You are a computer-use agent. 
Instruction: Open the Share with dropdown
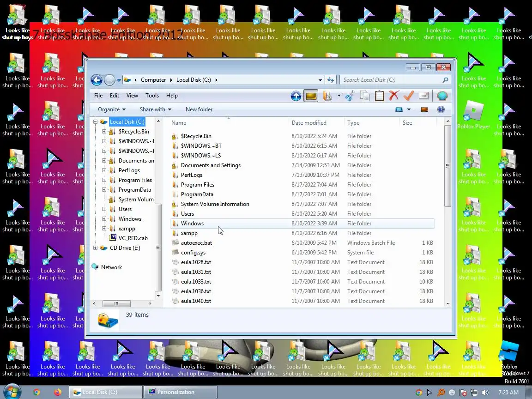pos(155,109)
